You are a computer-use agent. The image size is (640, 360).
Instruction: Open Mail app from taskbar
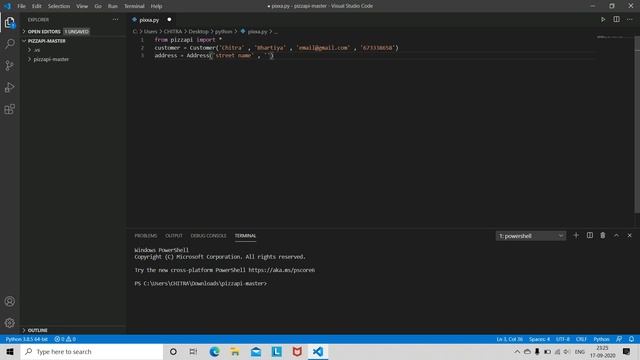[x=256, y=351]
